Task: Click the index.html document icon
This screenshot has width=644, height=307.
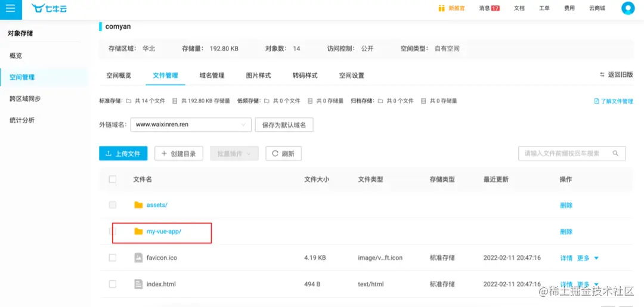Action: tap(138, 284)
